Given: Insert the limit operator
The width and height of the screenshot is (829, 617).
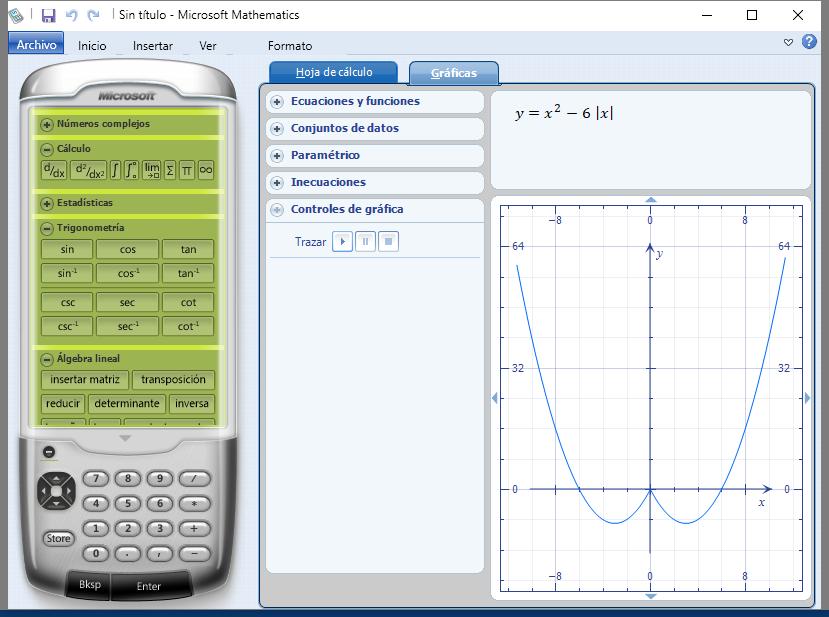Looking at the screenshot, I should pos(152,170).
